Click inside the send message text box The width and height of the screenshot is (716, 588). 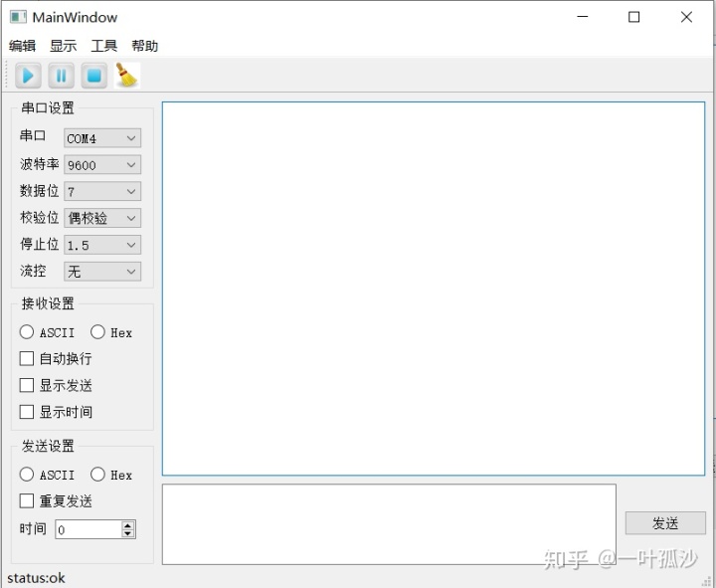[389, 524]
